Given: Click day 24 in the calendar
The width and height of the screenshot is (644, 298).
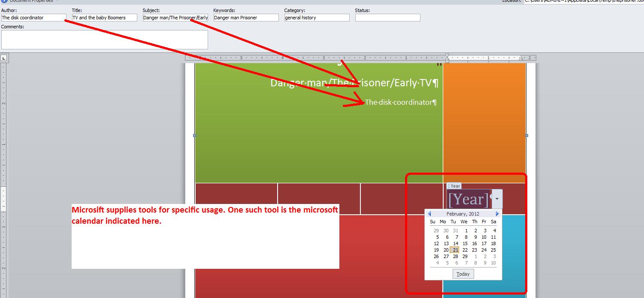Looking at the screenshot, I should click(484, 250).
